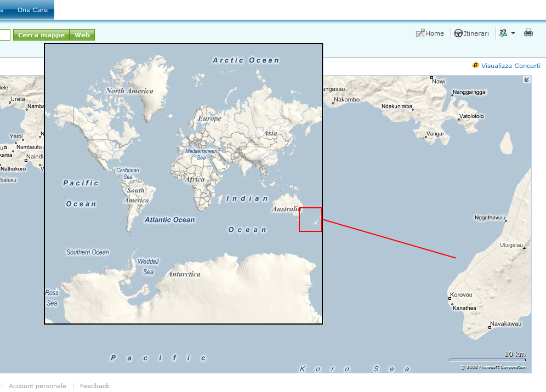Click the Nggathavulu place label
The image size is (546, 392).
[490, 218]
